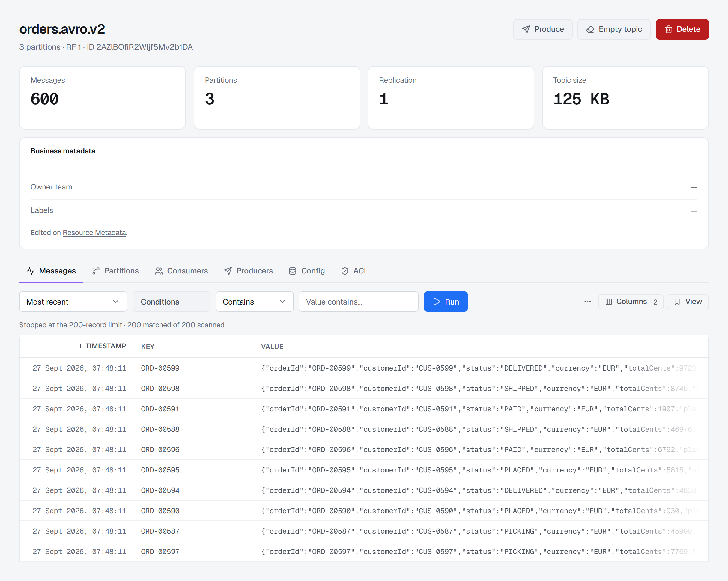Click the Produce paper-plane icon

pyautogui.click(x=526, y=29)
